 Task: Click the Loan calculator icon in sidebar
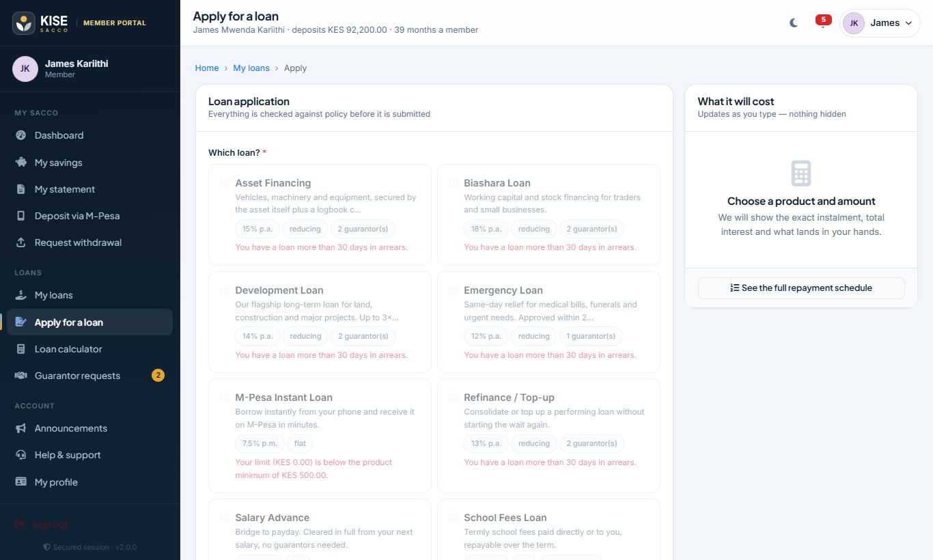(x=21, y=349)
